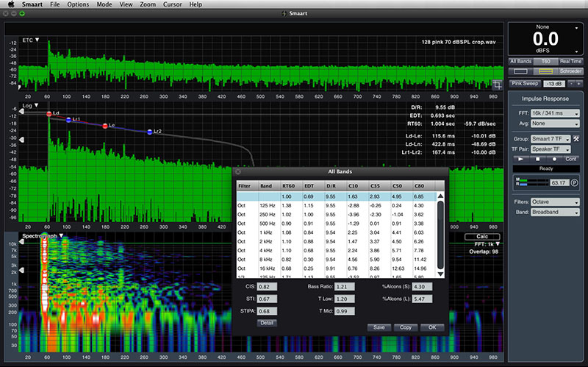This screenshot has height=367, width=588.
Task: Start measurement with play button
Action: click(521, 159)
